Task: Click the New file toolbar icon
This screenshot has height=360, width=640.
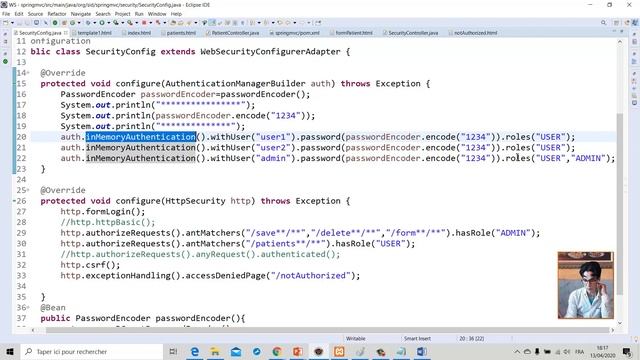Action: [x=6, y=22]
